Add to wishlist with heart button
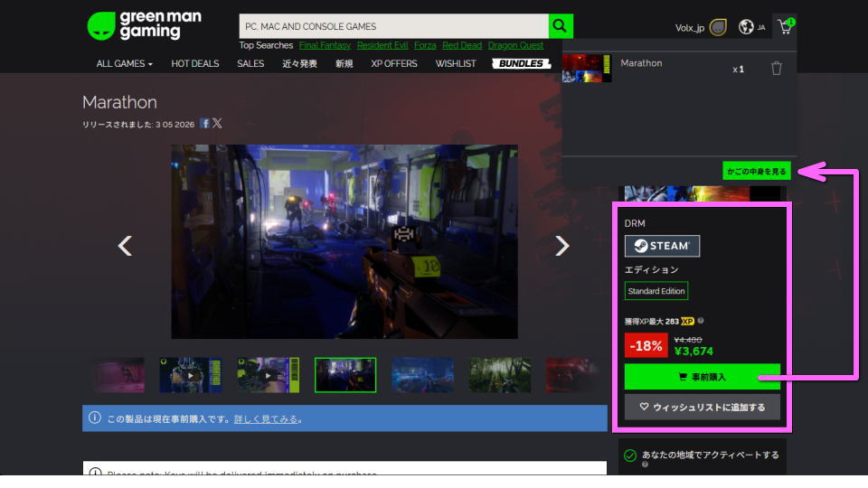This screenshot has height=488, width=868. click(703, 407)
